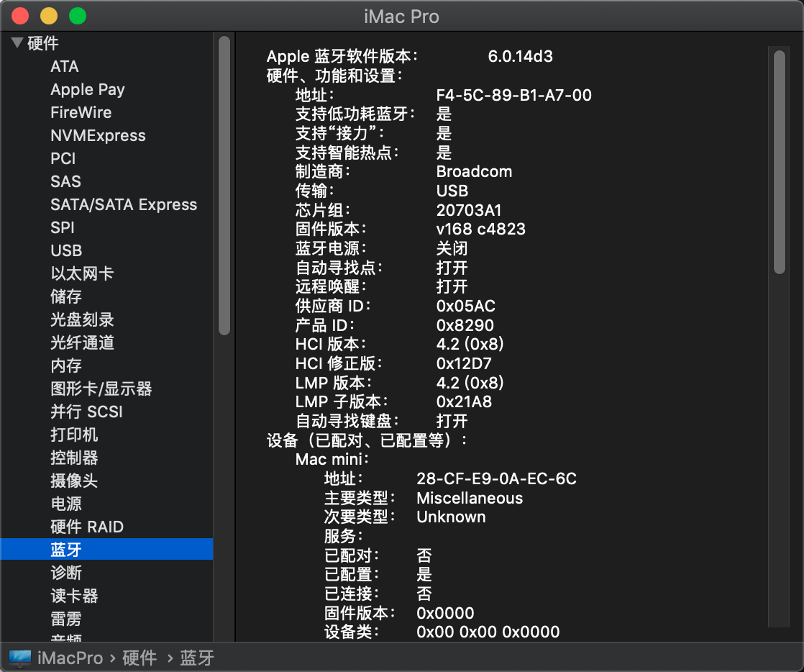Click the 传输 value USB in details

tap(452, 191)
